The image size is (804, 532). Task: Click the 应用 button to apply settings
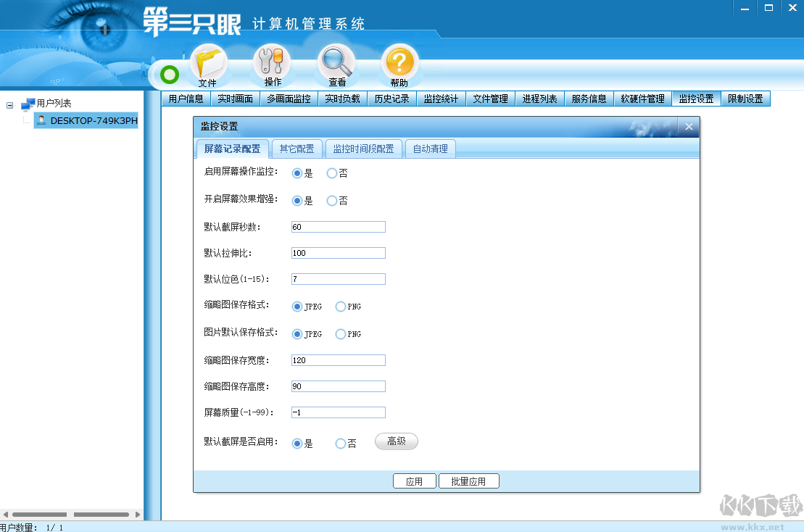coord(414,481)
